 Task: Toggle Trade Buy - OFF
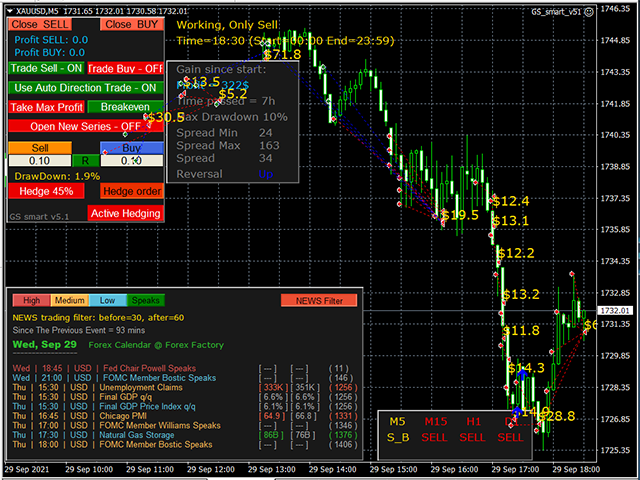125,68
